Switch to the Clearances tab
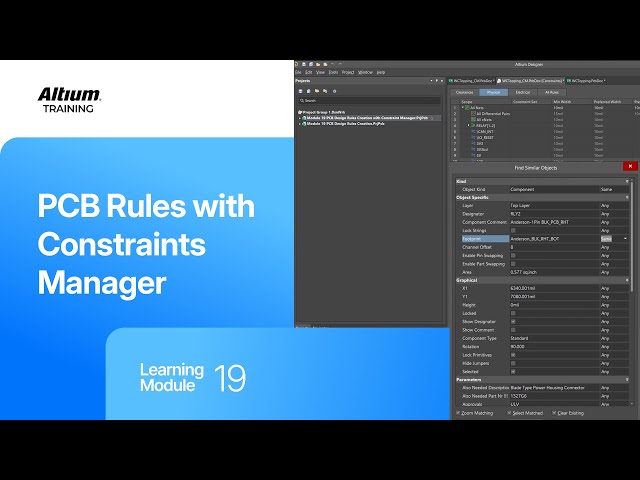 point(464,93)
